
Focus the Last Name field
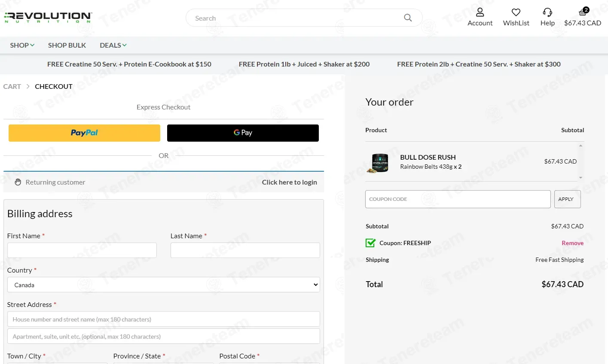pyautogui.click(x=245, y=250)
